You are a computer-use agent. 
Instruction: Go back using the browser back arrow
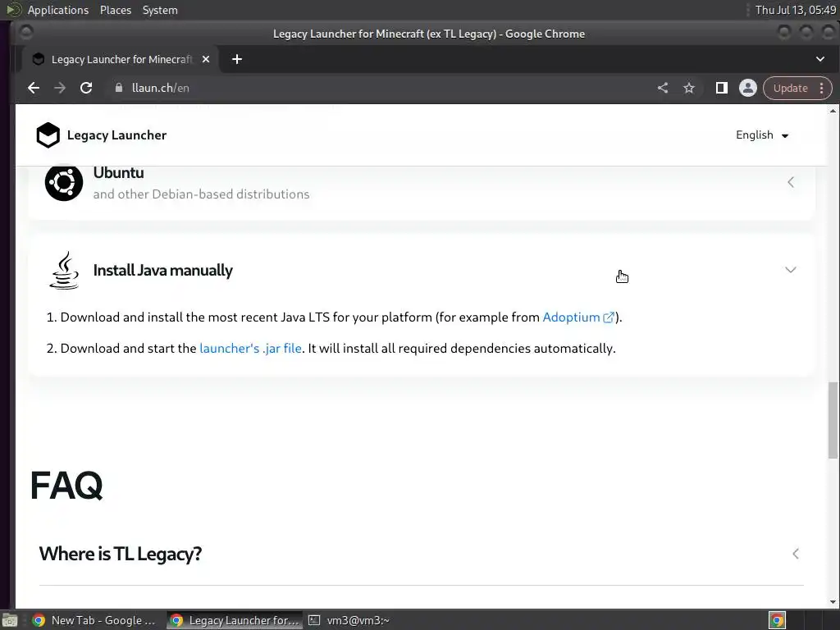point(33,88)
